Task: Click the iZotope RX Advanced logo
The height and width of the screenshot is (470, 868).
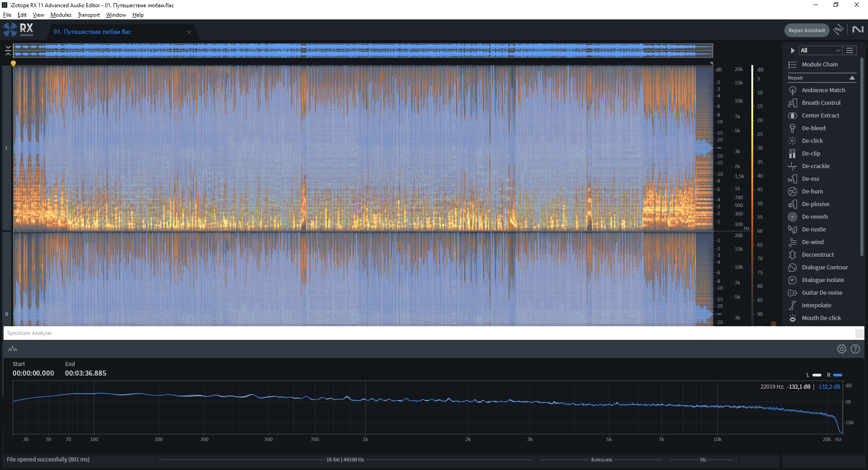Action: click(19, 30)
